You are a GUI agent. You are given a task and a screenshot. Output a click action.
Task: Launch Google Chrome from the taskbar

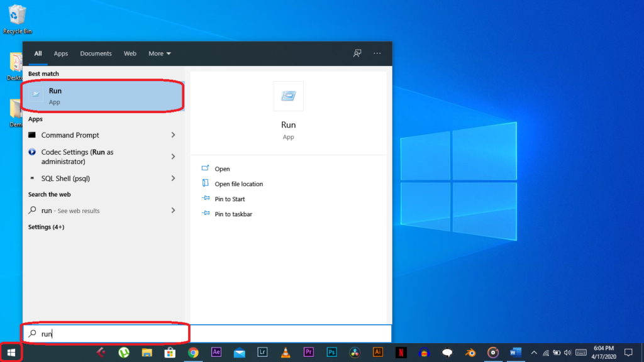(193, 353)
